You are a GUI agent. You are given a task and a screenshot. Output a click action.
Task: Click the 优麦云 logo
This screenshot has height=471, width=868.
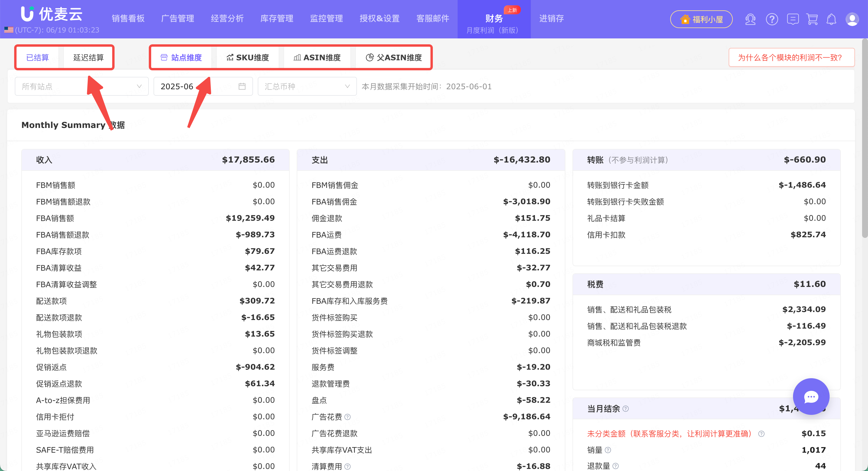[52, 14]
